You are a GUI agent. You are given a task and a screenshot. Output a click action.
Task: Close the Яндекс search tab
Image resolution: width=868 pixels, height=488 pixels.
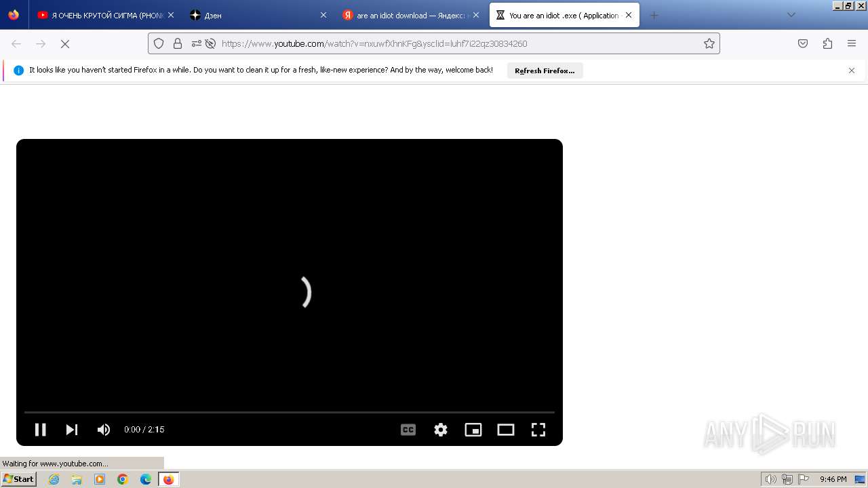point(476,15)
